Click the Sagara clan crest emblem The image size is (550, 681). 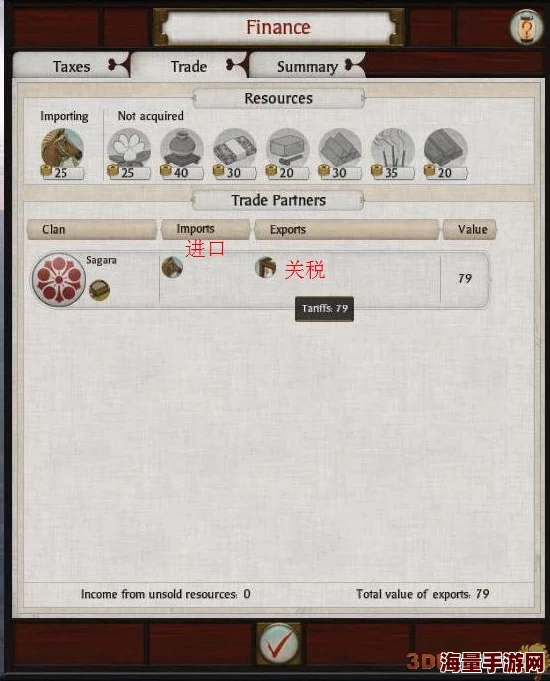tap(58, 280)
